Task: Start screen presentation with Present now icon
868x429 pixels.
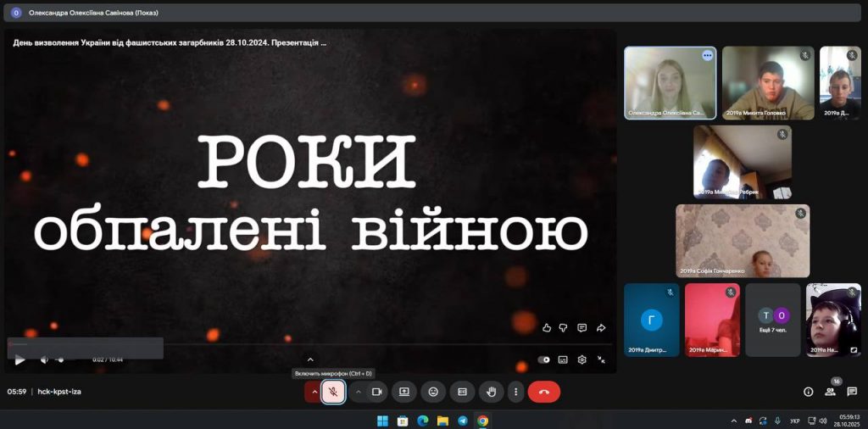Action: (x=404, y=392)
